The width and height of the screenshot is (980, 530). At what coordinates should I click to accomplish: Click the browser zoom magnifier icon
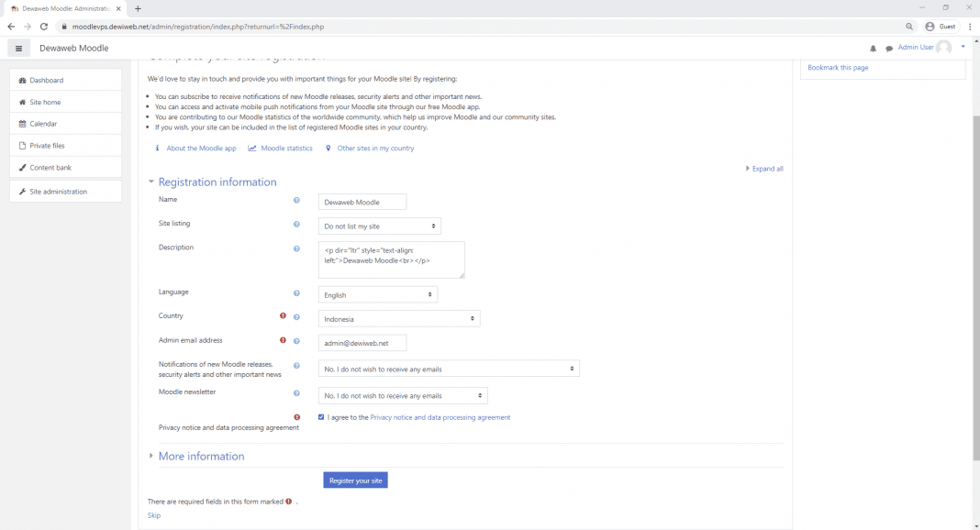[909, 27]
